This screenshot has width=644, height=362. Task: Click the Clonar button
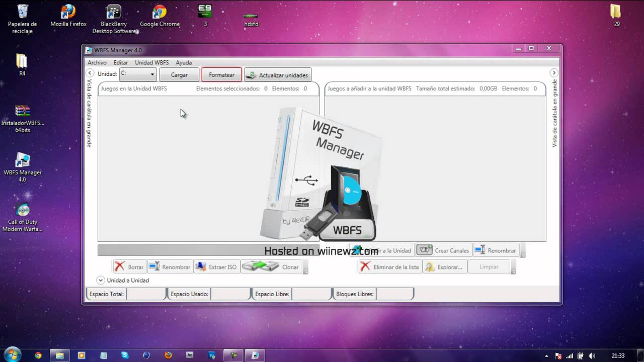point(271,267)
